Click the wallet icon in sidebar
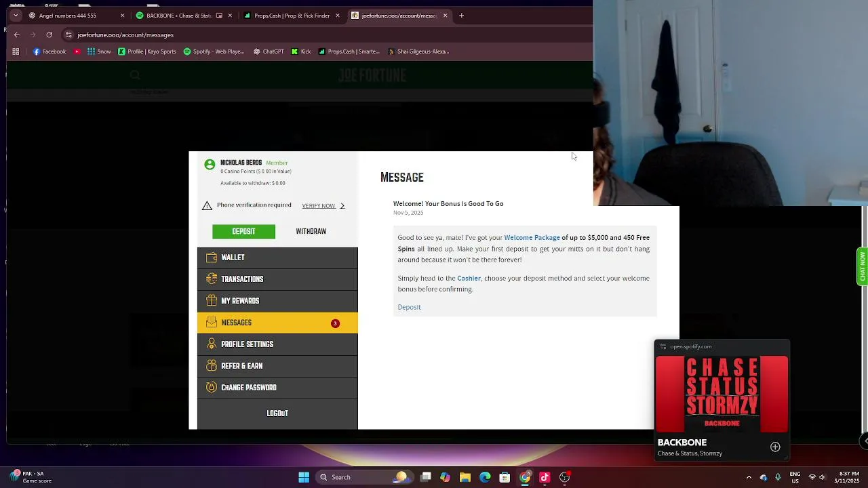Image resolution: width=868 pixels, height=488 pixels. coord(212,258)
